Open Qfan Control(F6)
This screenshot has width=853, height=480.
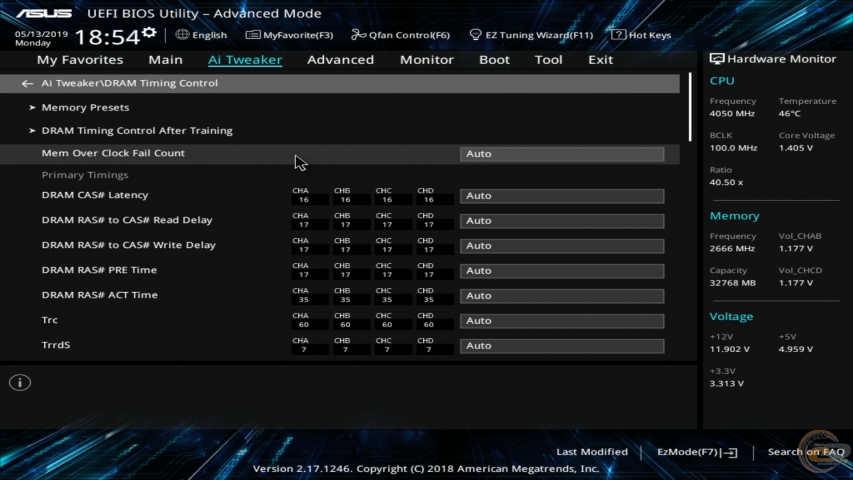pos(400,35)
